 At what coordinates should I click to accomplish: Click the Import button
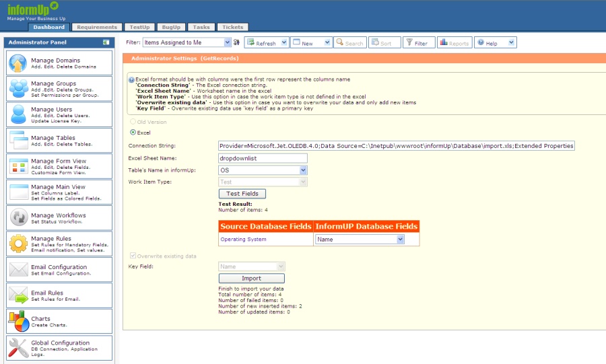tap(252, 279)
